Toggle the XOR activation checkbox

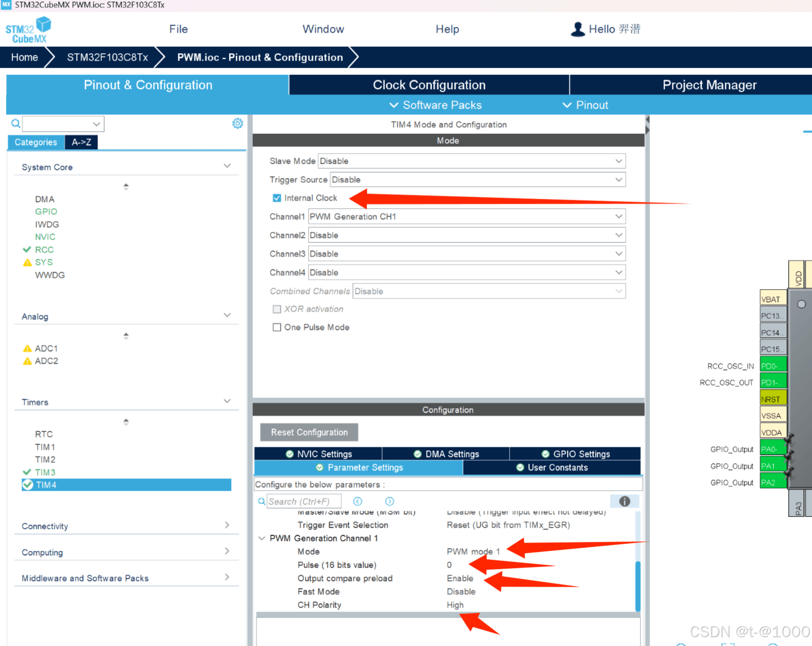tap(277, 309)
